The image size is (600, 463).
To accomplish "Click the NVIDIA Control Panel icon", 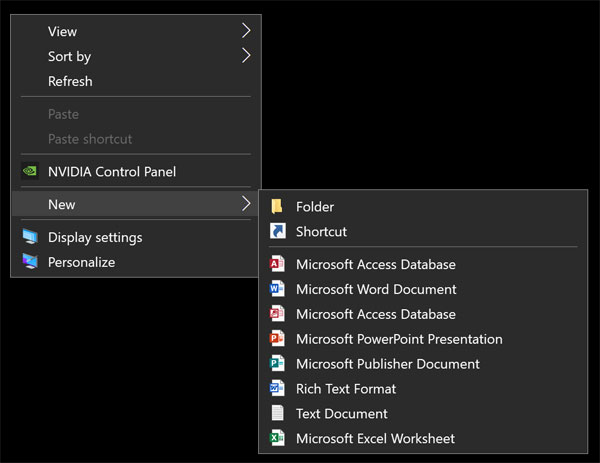I will pos(29,171).
